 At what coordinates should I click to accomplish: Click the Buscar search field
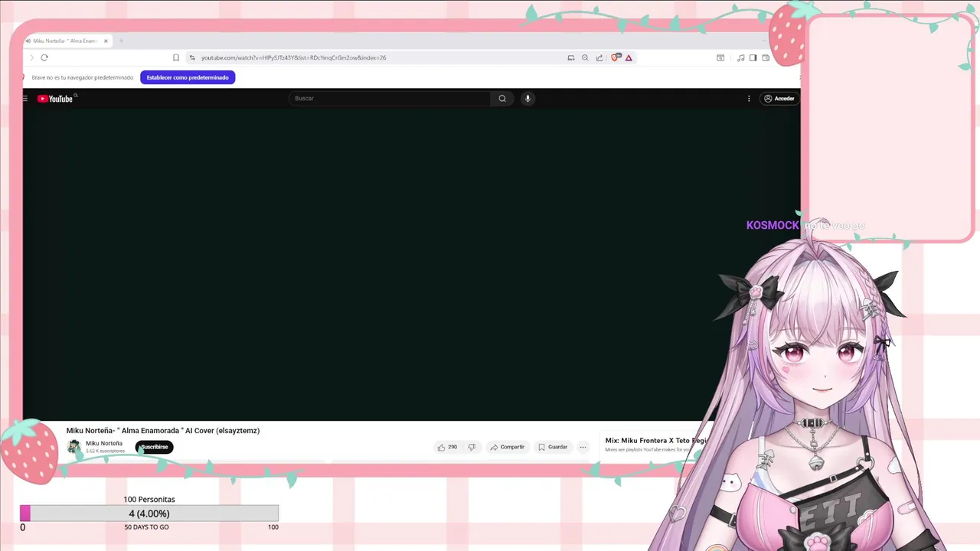[x=390, y=98]
